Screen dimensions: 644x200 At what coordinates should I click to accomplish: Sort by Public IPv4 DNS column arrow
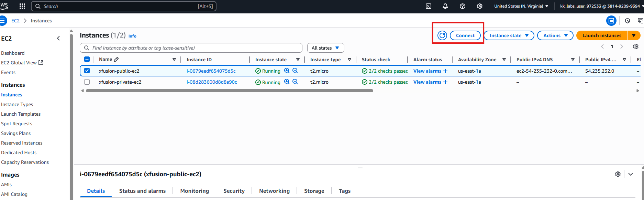point(573,60)
